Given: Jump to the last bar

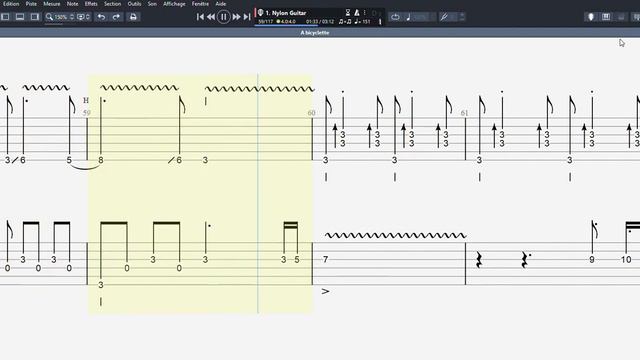Looking at the screenshot, I should (247, 17).
